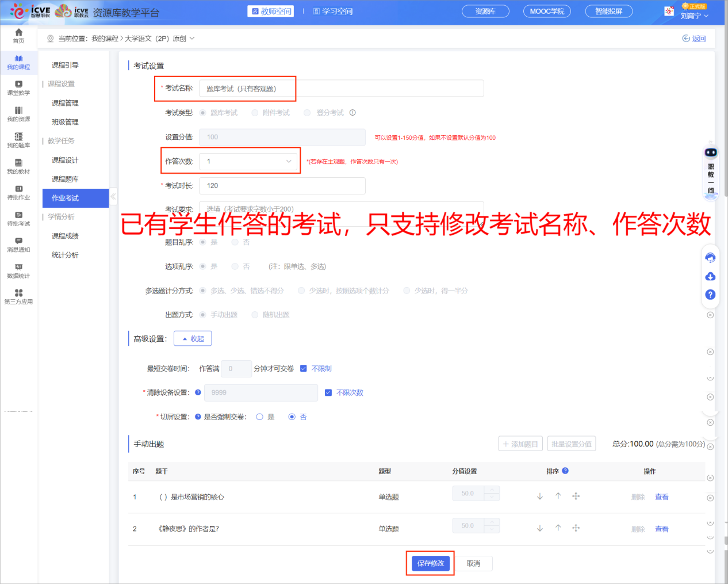The height and width of the screenshot is (584, 728).
Task: Toggle the 不限次数 checkbox for device clearing
Action: (329, 393)
